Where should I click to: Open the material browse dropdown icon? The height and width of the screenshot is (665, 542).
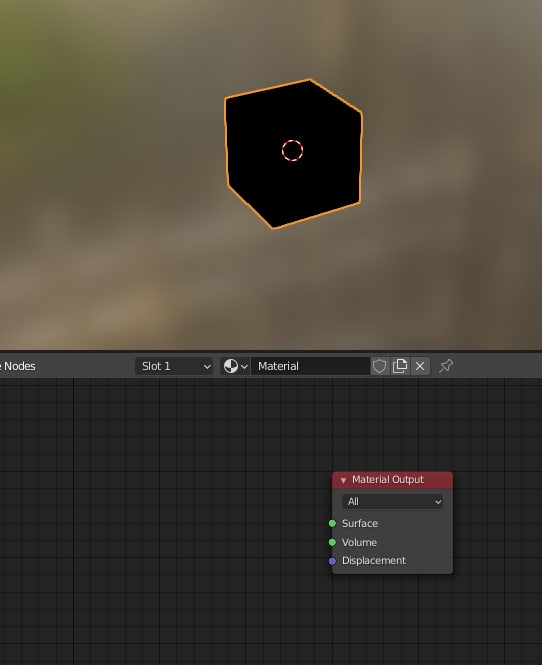click(235, 366)
